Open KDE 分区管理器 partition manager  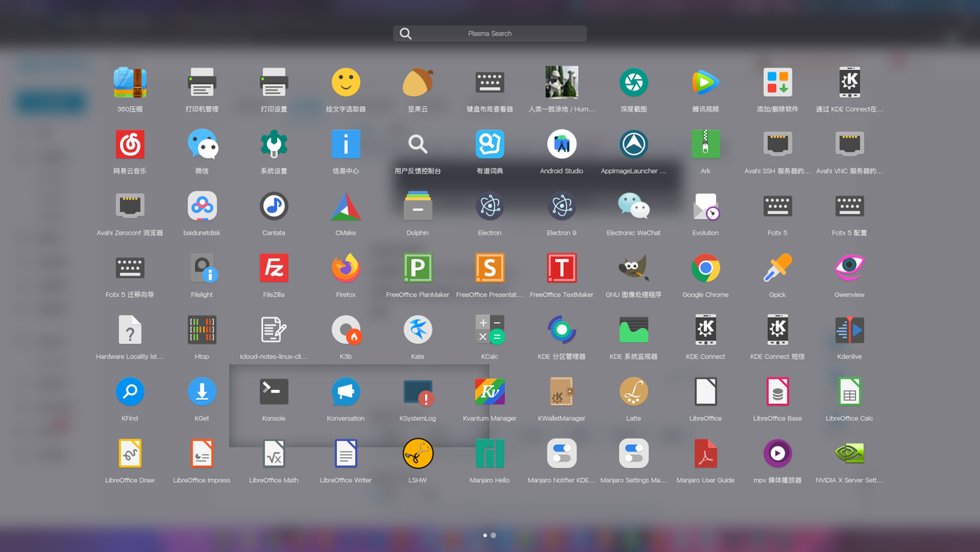562,330
